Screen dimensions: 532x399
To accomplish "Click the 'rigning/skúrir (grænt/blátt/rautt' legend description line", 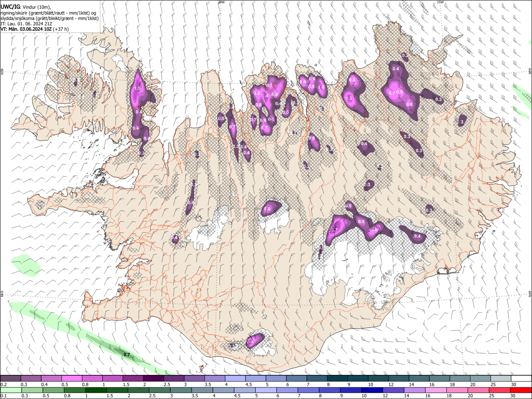I will tap(48, 12).
